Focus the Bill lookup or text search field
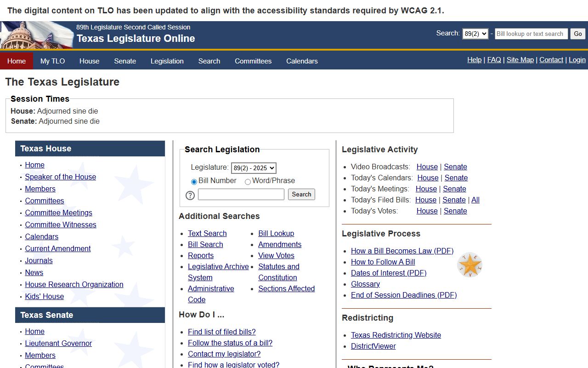The width and height of the screenshot is (588, 368). point(531,34)
